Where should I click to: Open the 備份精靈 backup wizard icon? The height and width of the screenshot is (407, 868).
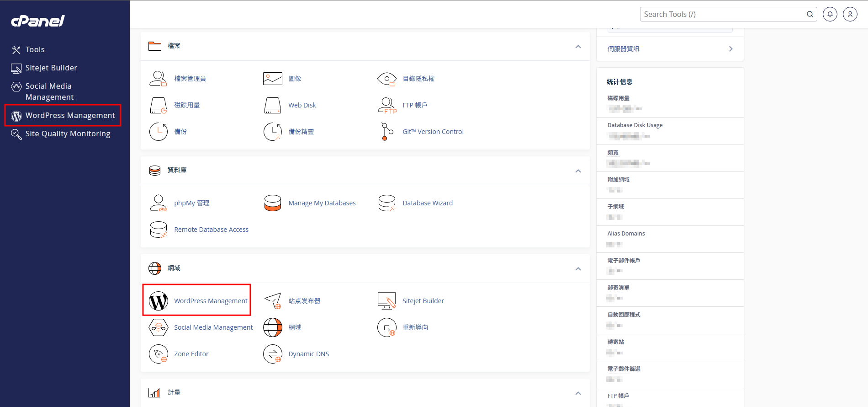[272, 132]
